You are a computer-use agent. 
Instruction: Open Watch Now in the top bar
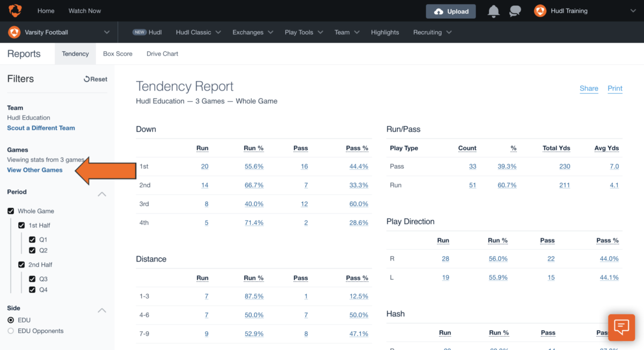pos(85,11)
